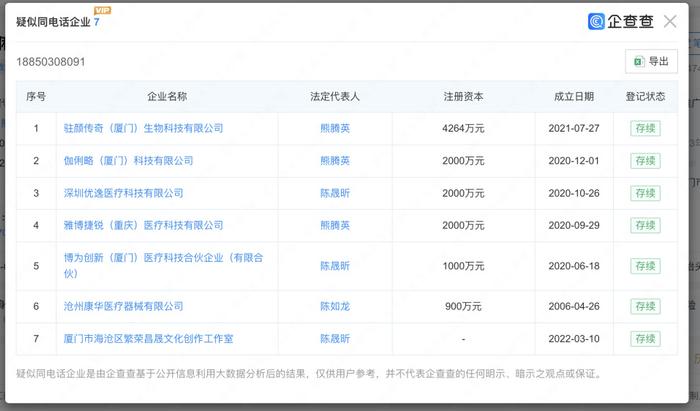Open 伽俐略（厦门）科技有限公司 company link

(x=128, y=161)
